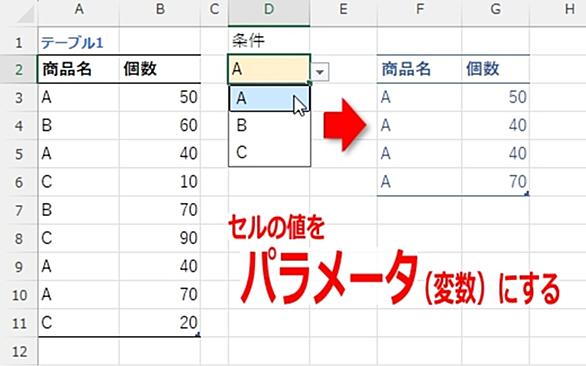Click cell B5 with value 40

pyautogui.click(x=160, y=154)
